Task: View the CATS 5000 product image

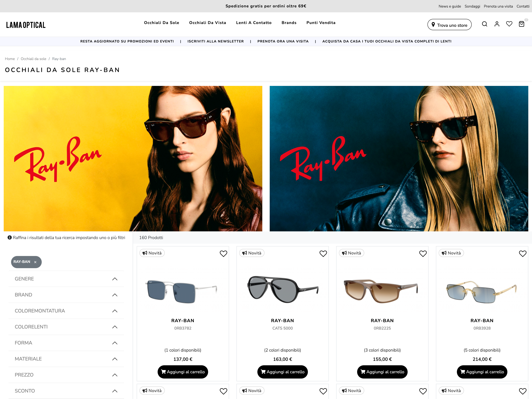Action: [x=283, y=289]
